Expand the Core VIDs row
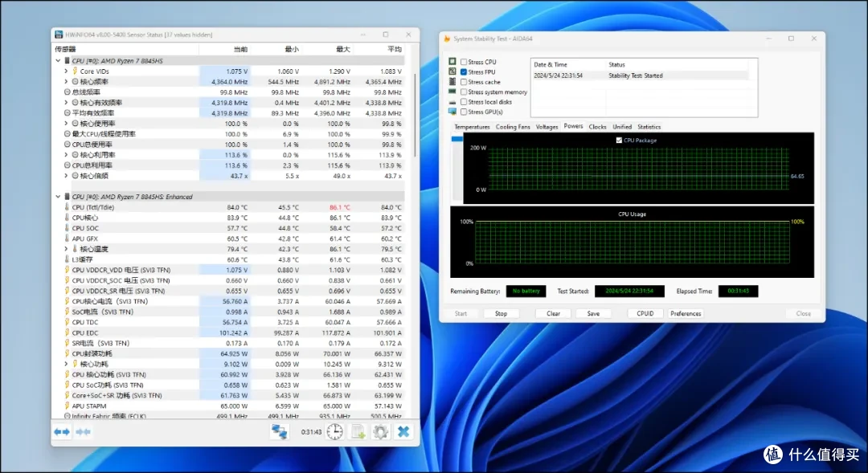This screenshot has height=473, width=868. [x=66, y=71]
